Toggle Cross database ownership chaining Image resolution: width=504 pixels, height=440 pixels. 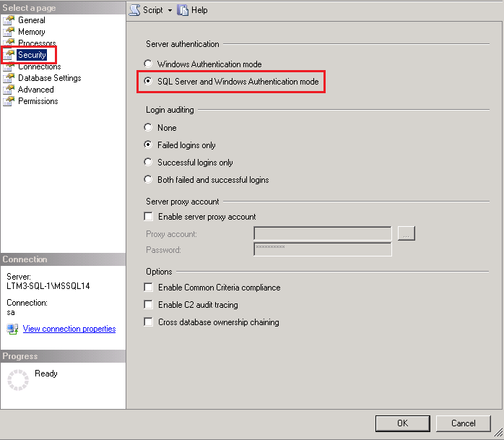(x=149, y=322)
